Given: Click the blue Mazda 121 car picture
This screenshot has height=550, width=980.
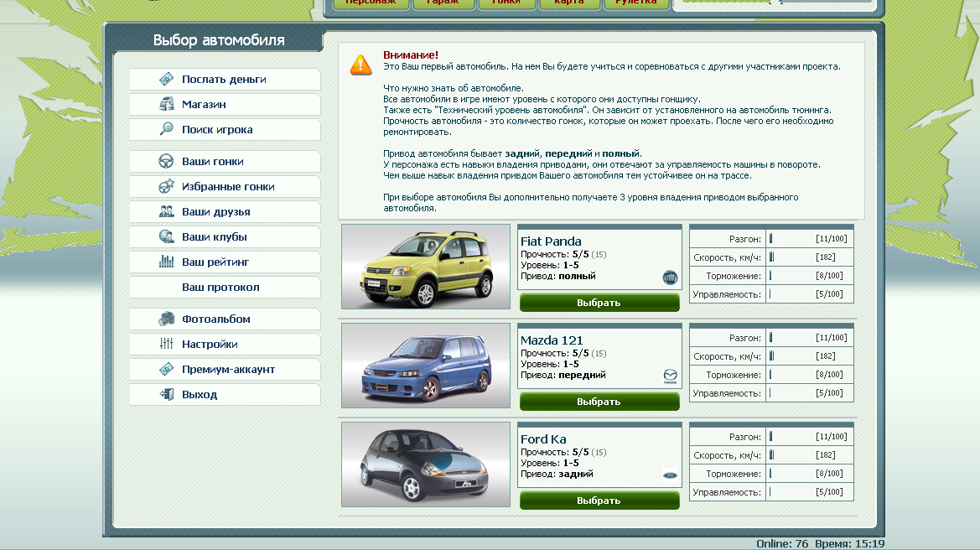Looking at the screenshot, I should tap(426, 366).
